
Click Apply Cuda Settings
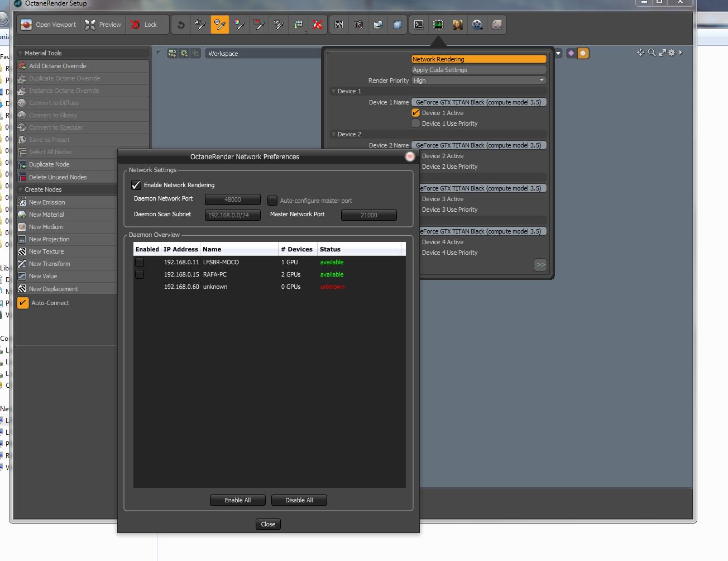479,70
